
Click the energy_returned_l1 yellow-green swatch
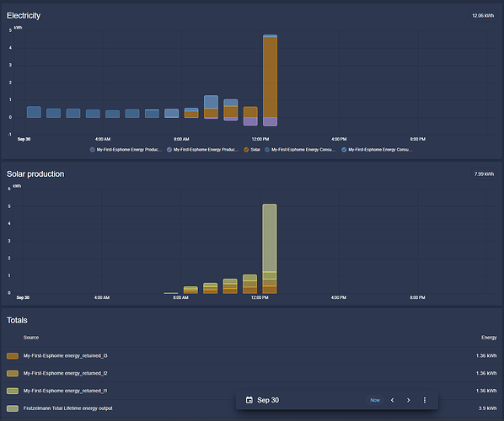pos(13,391)
